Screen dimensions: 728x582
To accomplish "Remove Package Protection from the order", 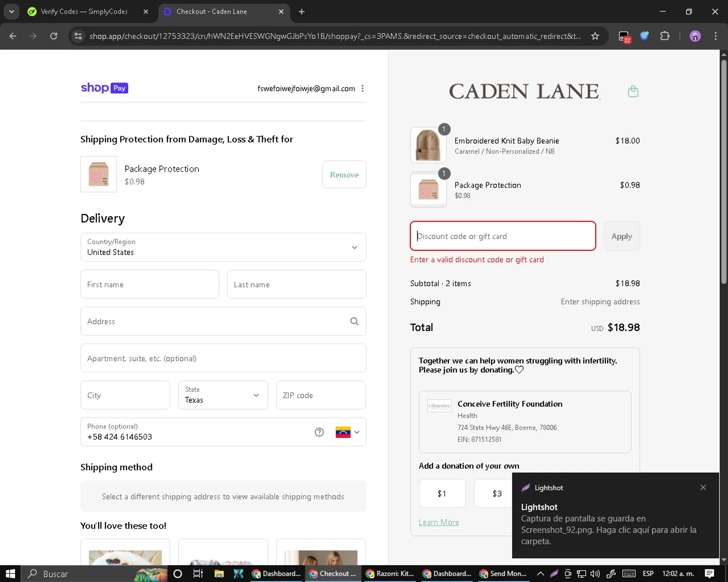I will pos(344,175).
